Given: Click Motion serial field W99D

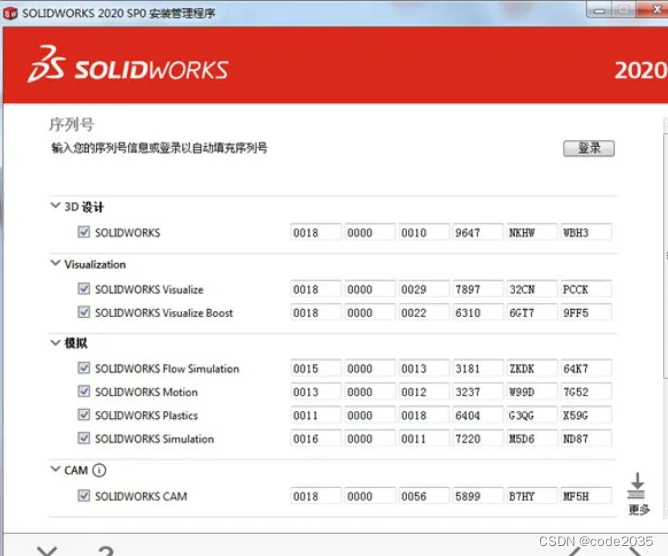Looking at the screenshot, I should (532, 392).
